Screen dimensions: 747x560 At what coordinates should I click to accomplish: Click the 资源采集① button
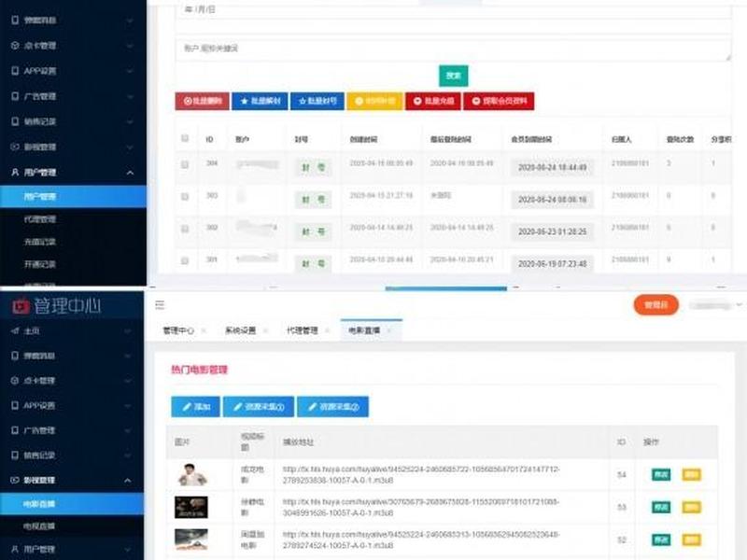click(259, 407)
